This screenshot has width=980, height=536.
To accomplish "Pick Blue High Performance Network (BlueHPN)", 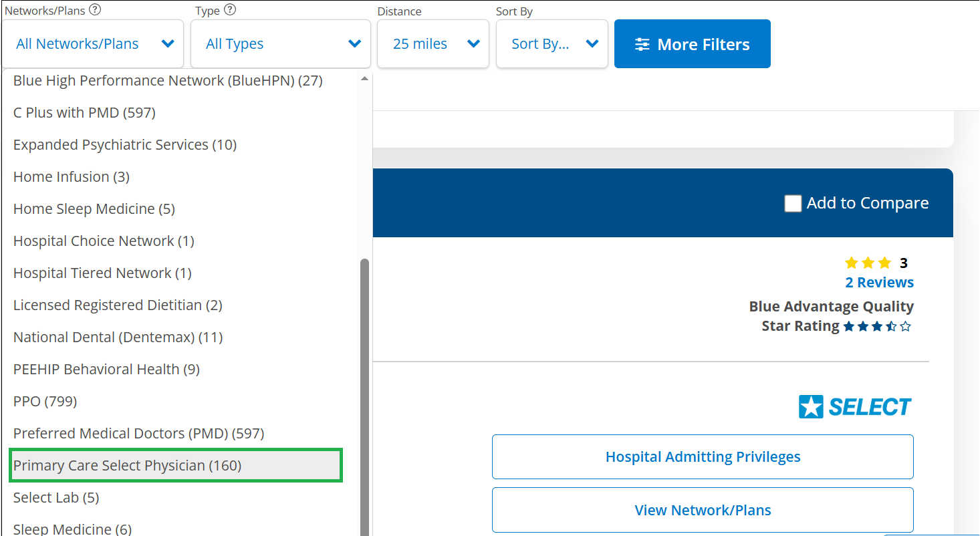I will pyautogui.click(x=168, y=81).
